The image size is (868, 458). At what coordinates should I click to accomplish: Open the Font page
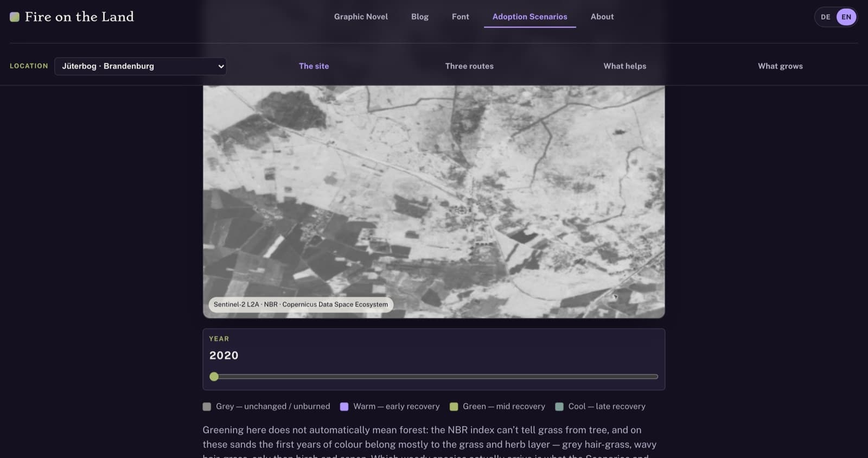click(x=461, y=17)
